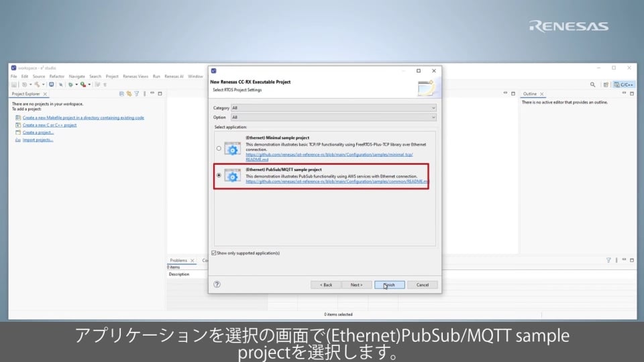The image size is (644, 362).
Task: Open the Category dropdown
Action: coord(333,108)
